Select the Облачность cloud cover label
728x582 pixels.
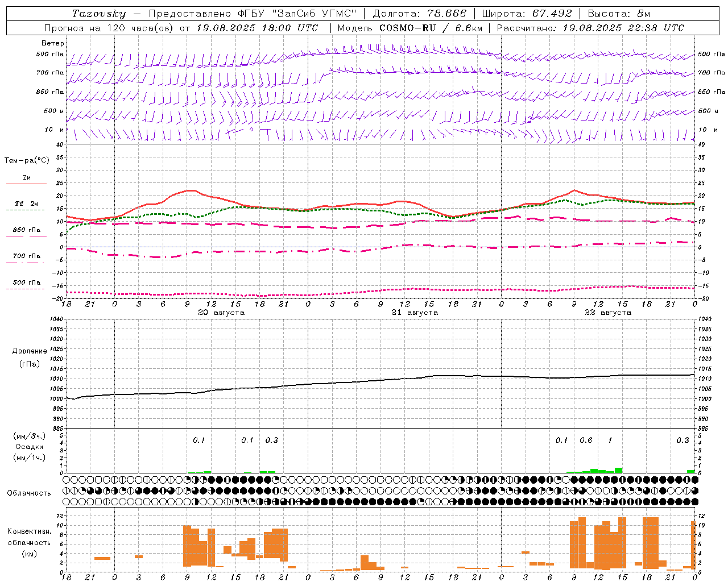click(x=30, y=493)
